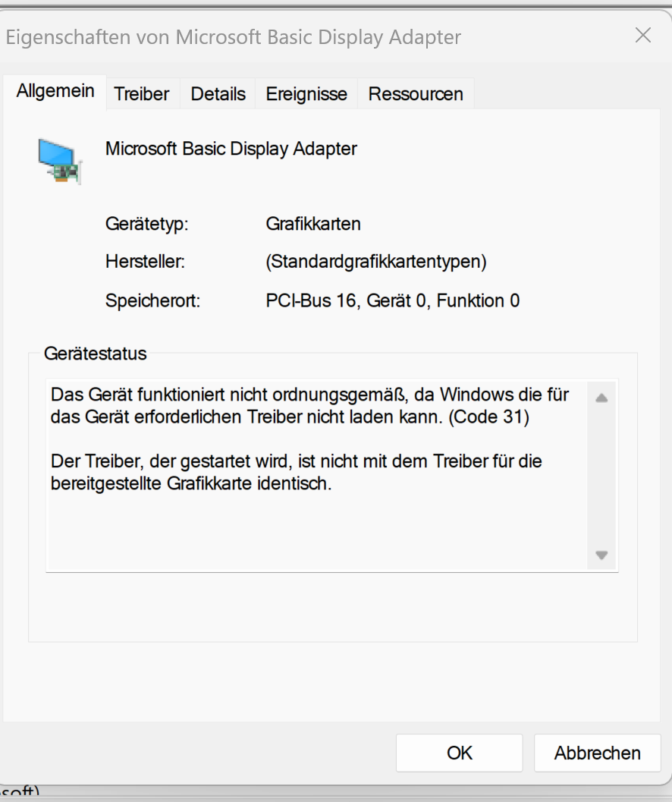
Task: Click the Hersteller value '(Standardgrafikkartentypen)'
Action: (x=376, y=262)
